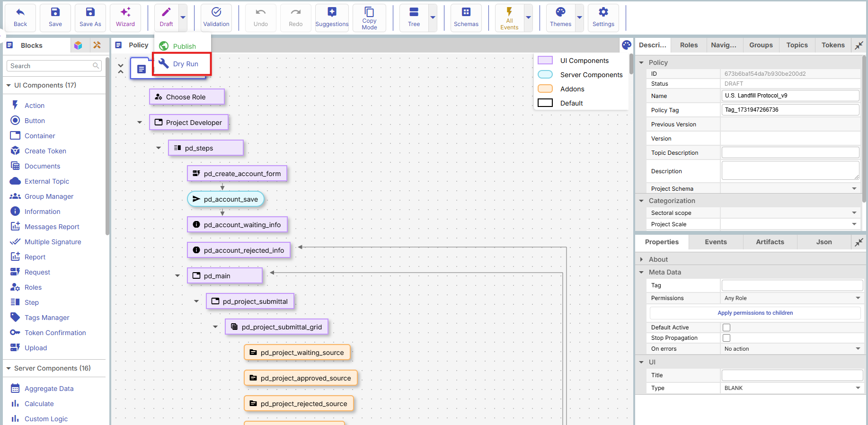Click Apply permissions to children

[755, 313]
